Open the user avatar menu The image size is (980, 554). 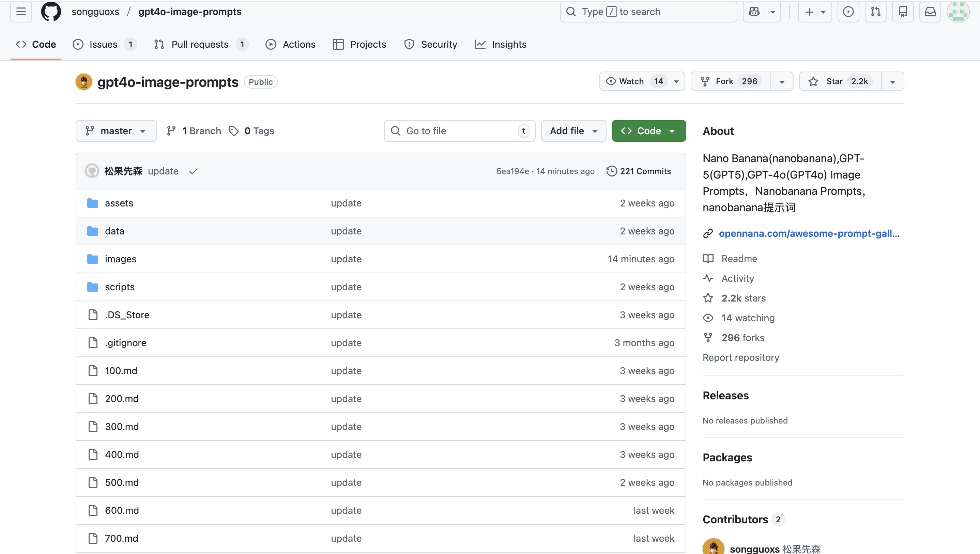tap(958, 12)
